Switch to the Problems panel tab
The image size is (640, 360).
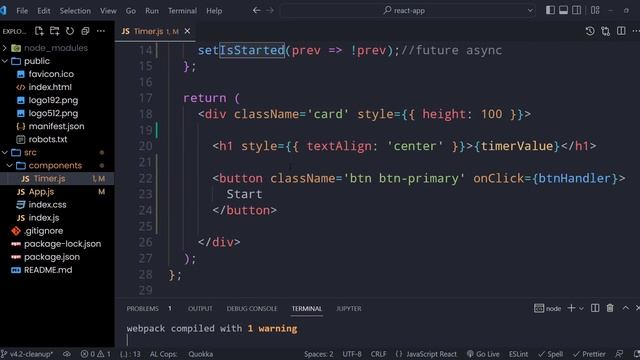142,309
